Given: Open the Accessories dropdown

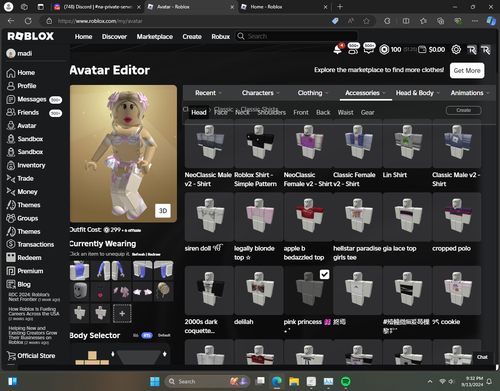Looking at the screenshot, I should pyautogui.click(x=366, y=93).
